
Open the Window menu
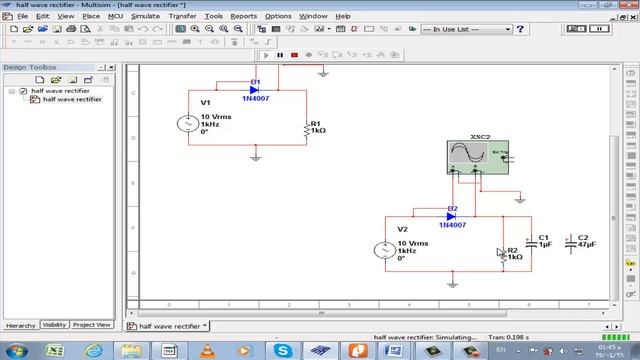click(x=313, y=16)
